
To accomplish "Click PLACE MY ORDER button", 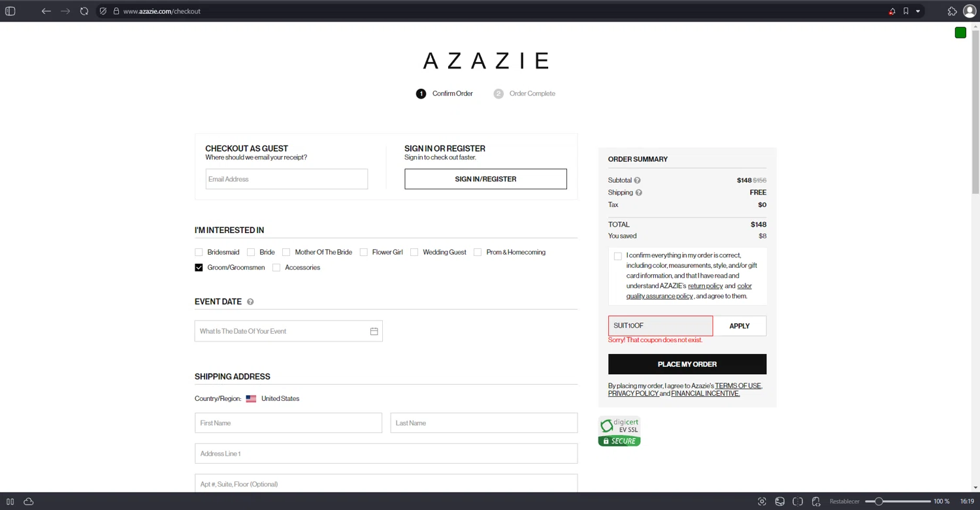I will 687,364.
